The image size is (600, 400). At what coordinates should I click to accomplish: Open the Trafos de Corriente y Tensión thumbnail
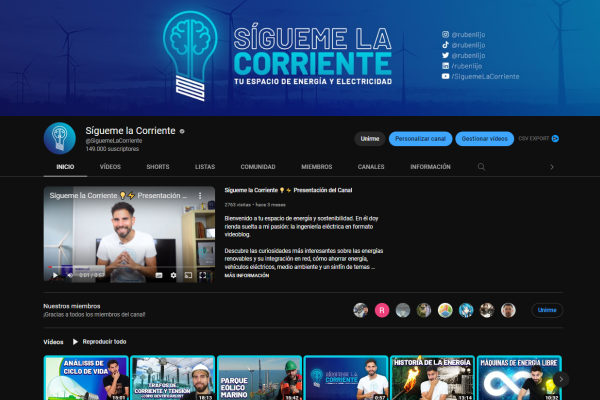pos(173,378)
